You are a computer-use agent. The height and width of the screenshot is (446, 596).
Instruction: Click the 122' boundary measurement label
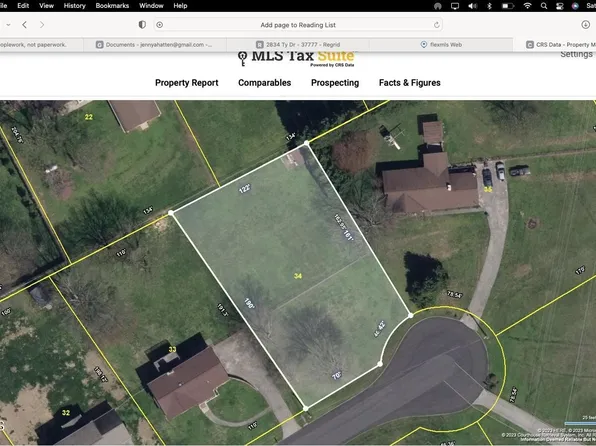click(244, 188)
